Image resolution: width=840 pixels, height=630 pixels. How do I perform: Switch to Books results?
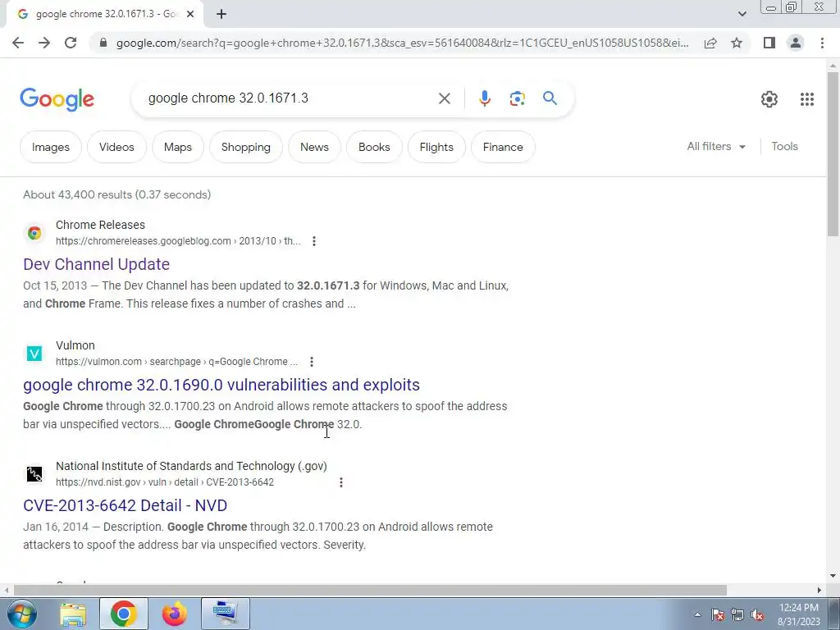[374, 147]
